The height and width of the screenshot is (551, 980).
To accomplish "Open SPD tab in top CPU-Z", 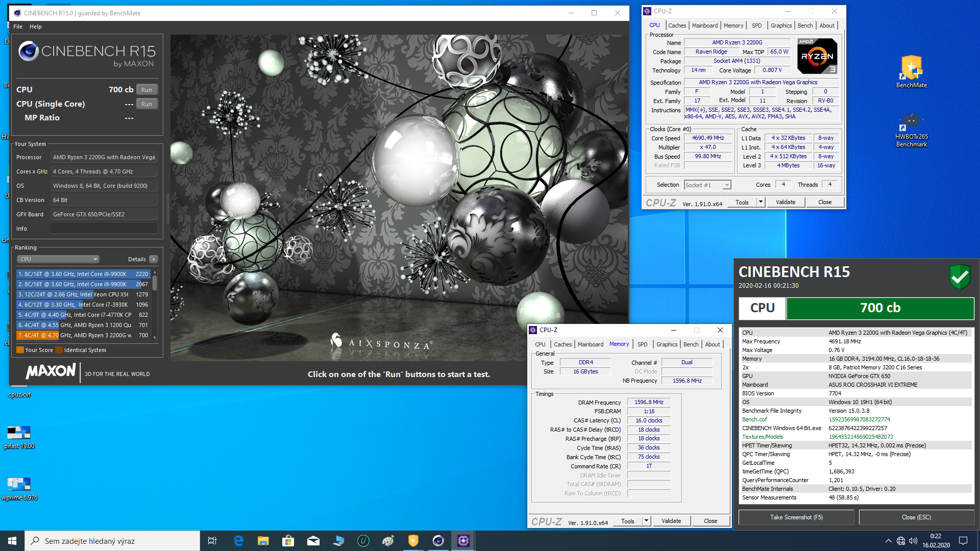I will 757,26.
